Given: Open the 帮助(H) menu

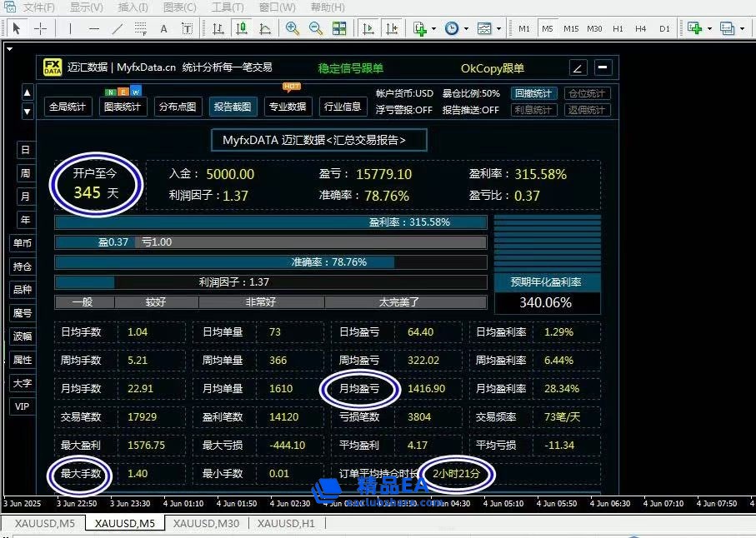Looking at the screenshot, I should tap(328, 7).
